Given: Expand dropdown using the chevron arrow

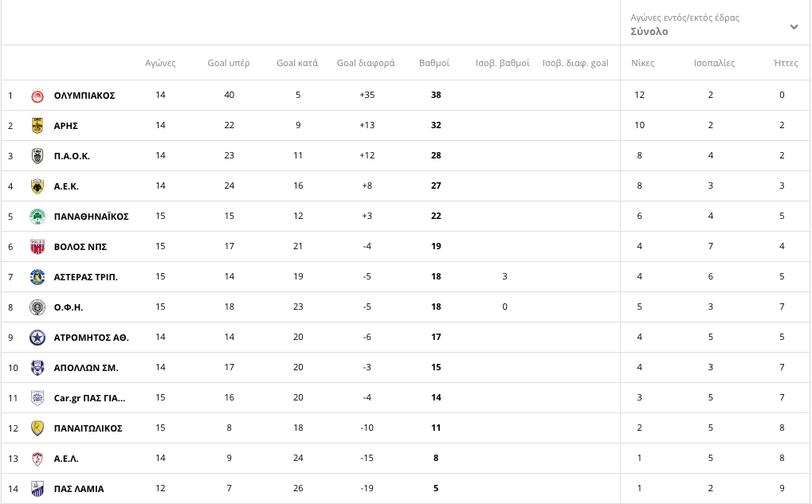Looking at the screenshot, I should [794, 27].
